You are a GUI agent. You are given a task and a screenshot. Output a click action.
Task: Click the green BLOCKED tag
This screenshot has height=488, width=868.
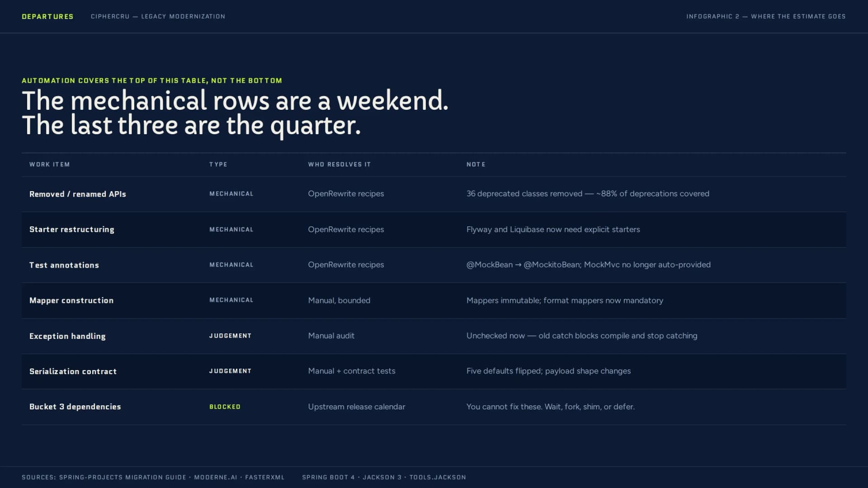point(225,407)
